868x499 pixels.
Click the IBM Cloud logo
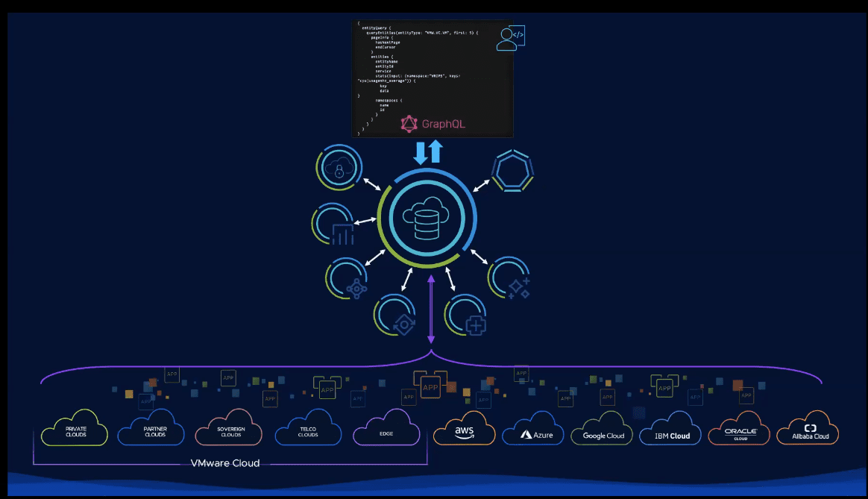pos(670,429)
